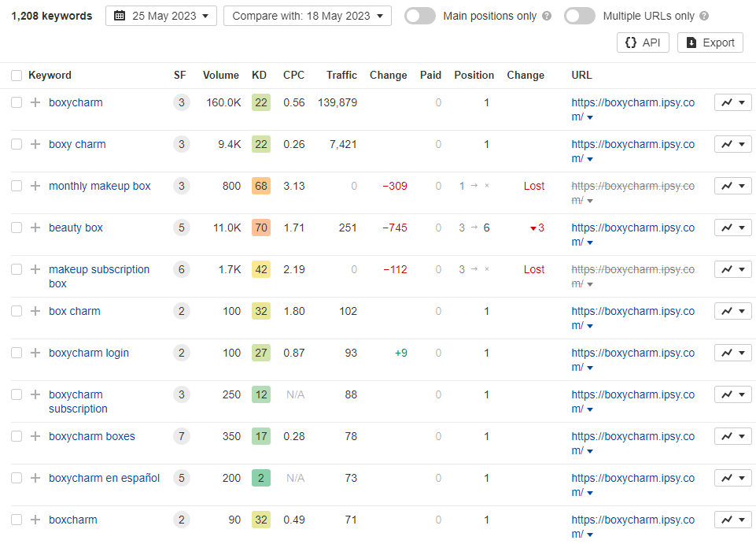Open trend chart button for boxcharm row

[x=733, y=520]
